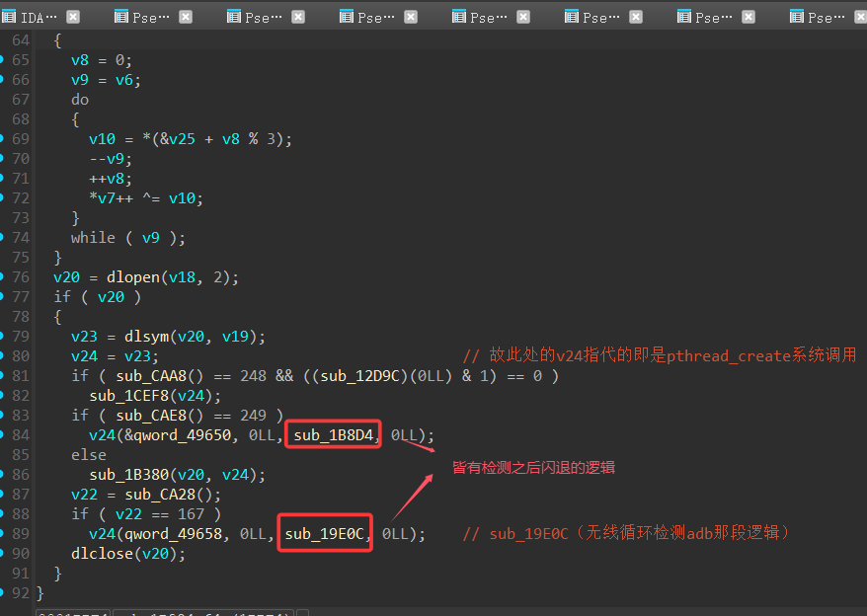Click the dlclose function call
This screenshot has height=616, width=867.
click(103, 554)
